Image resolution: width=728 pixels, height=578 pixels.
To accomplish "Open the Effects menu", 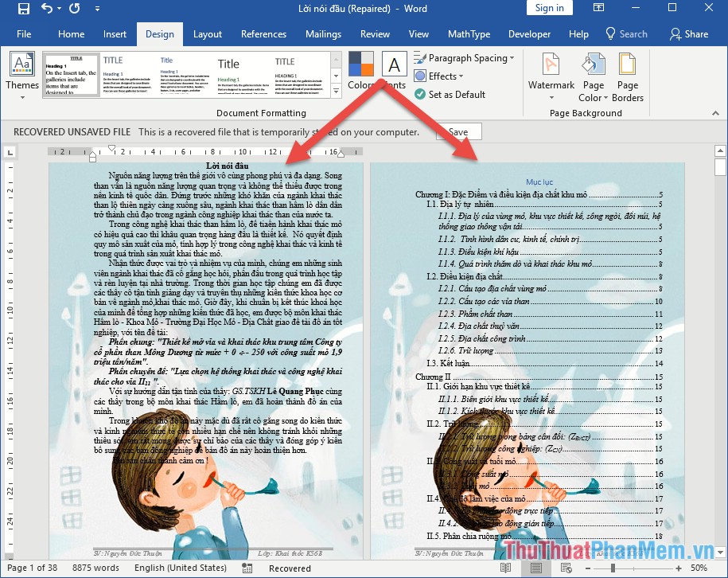I will (x=442, y=76).
